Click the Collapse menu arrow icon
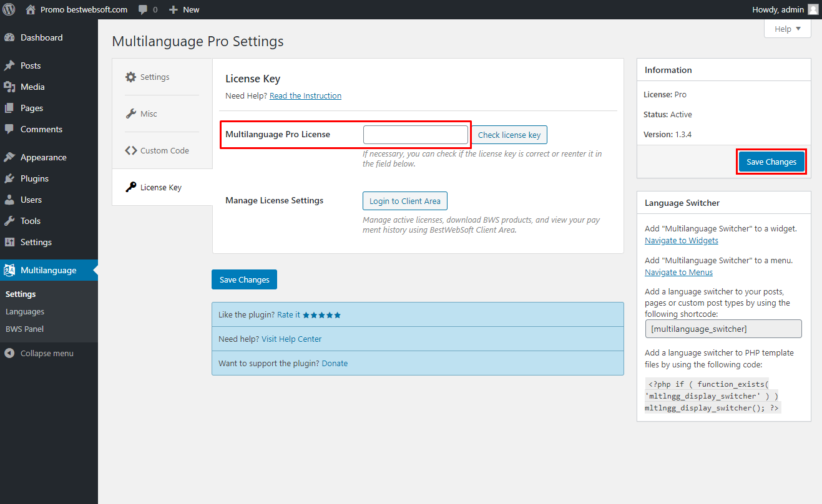This screenshot has height=504, width=822. tap(9, 353)
